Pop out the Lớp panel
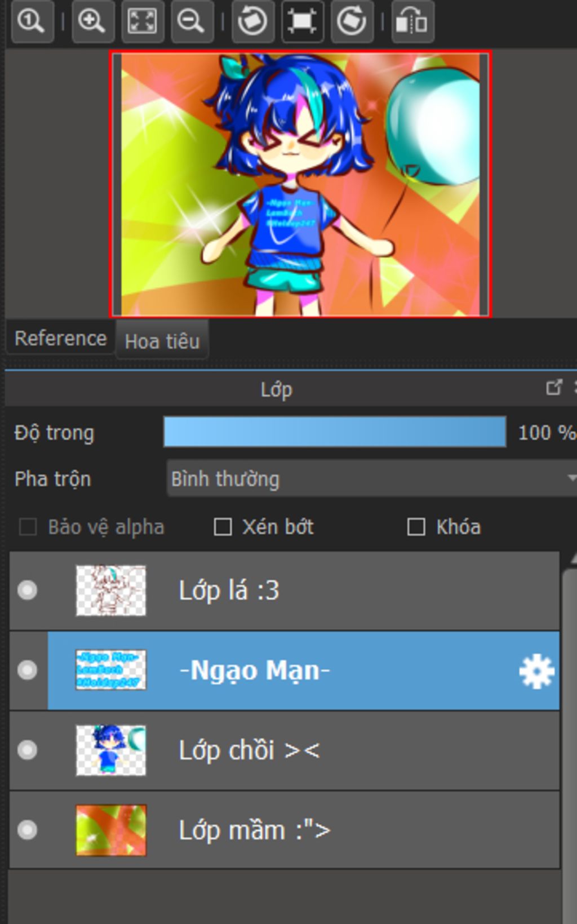The height and width of the screenshot is (924, 577). pos(554,388)
